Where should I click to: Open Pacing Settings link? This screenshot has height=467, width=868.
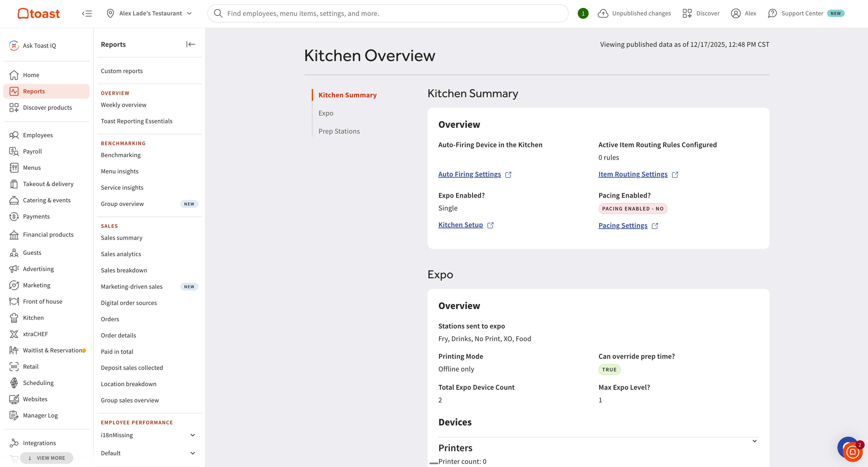(x=623, y=226)
